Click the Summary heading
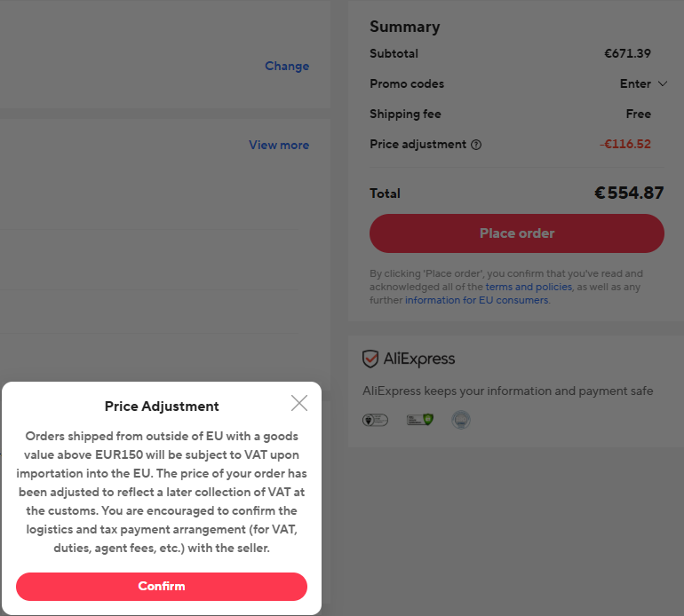684x616 pixels. coord(404,27)
